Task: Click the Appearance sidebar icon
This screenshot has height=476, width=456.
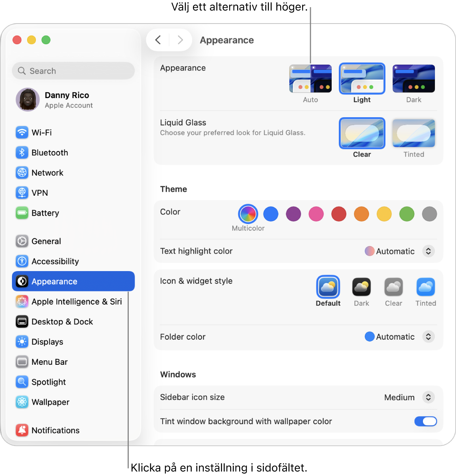Action: pyautogui.click(x=22, y=281)
